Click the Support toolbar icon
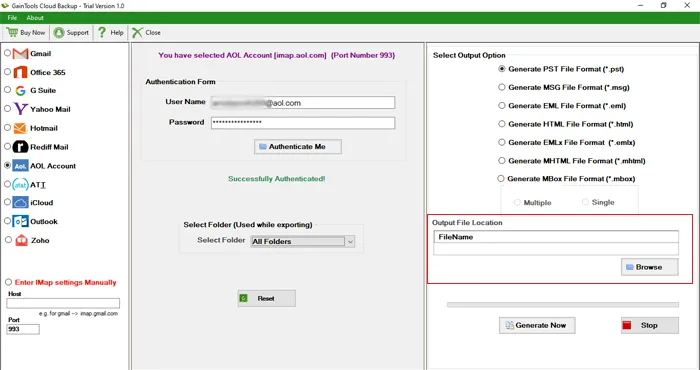This screenshot has height=370, width=700. 58,33
